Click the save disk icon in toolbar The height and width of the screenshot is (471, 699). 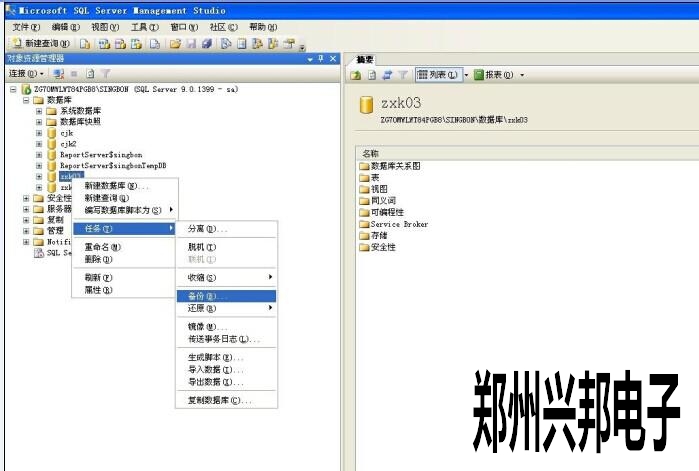coord(192,44)
